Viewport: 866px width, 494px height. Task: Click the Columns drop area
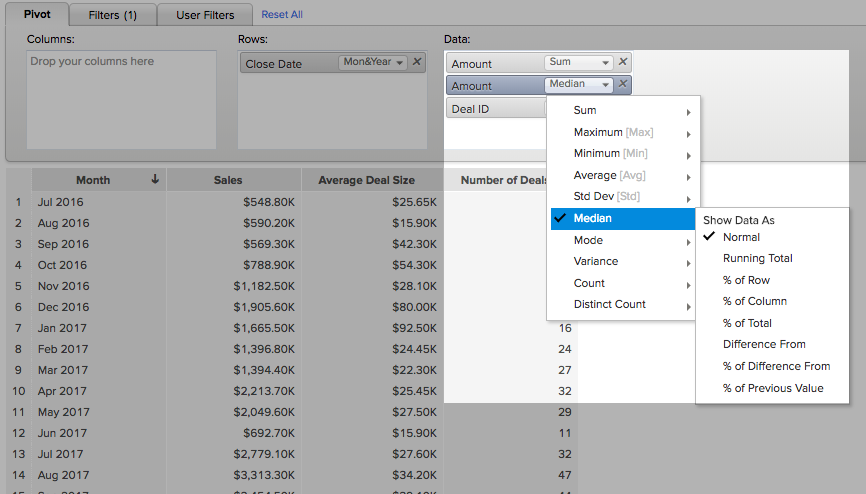[121, 100]
